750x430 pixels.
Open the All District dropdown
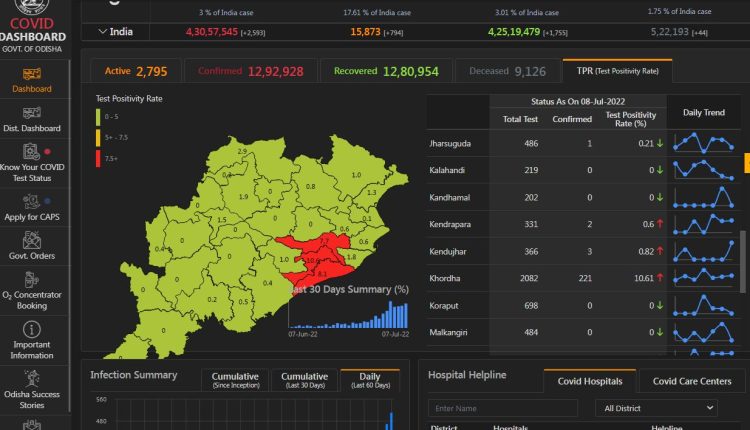click(x=656, y=408)
